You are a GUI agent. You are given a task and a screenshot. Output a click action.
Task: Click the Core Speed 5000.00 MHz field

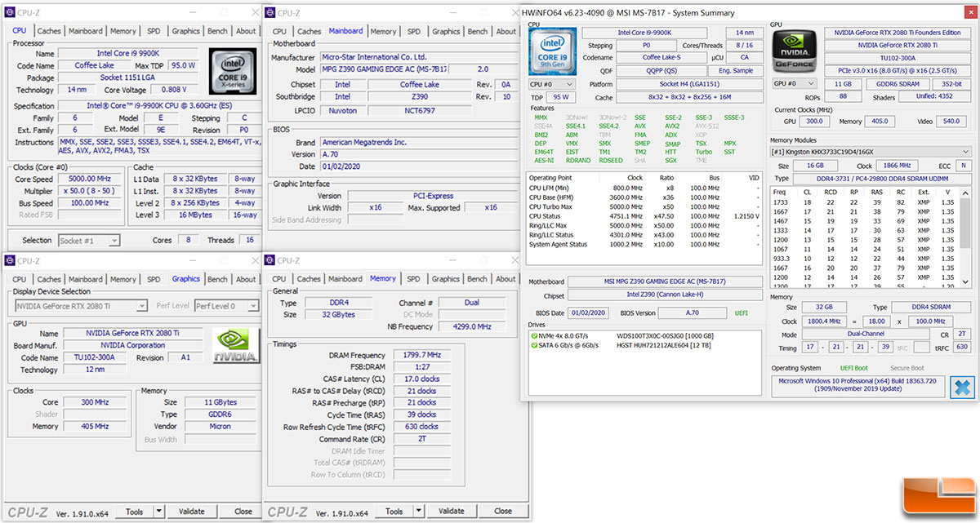coord(91,179)
